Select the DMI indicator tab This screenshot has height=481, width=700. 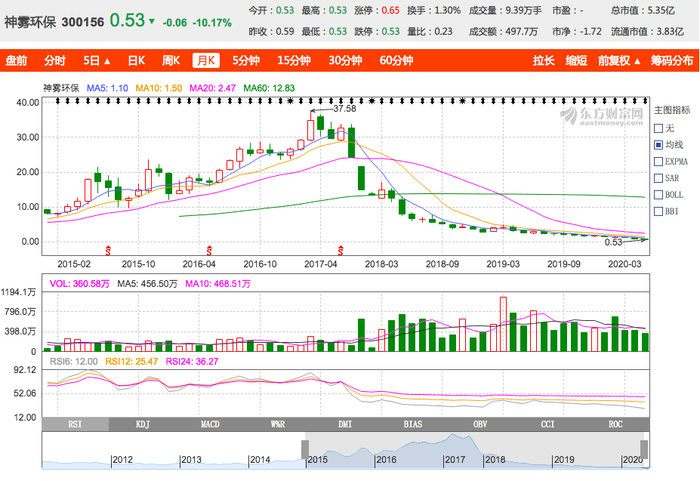pyautogui.click(x=345, y=424)
